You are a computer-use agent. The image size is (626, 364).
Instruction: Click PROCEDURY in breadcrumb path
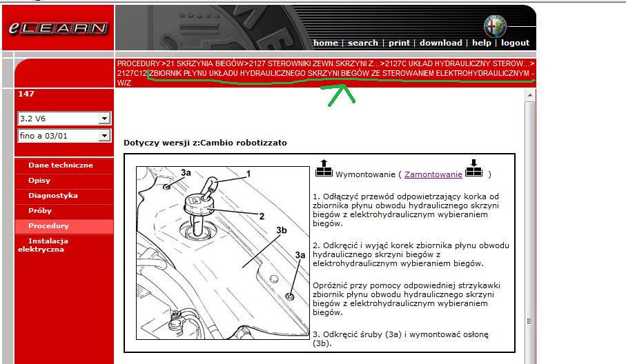tap(139, 63)
